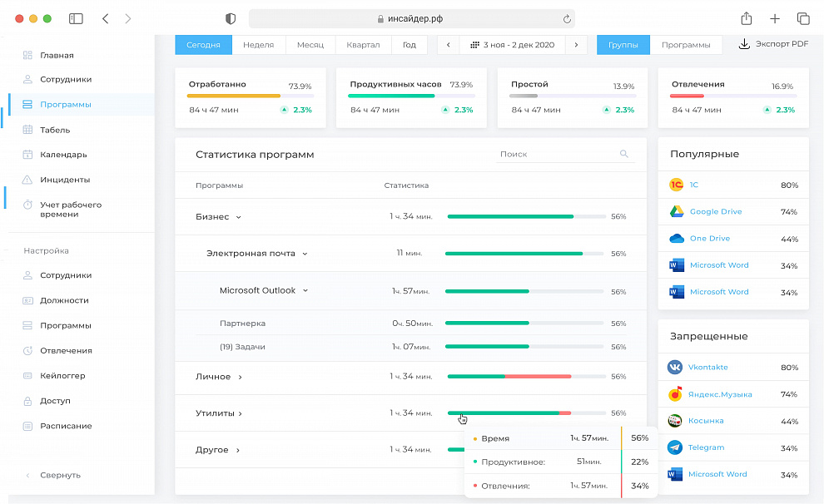The image size is (824, 504).
Task: Click the Яндекс.Музыка icon
Action: click(x=675, y=394)
